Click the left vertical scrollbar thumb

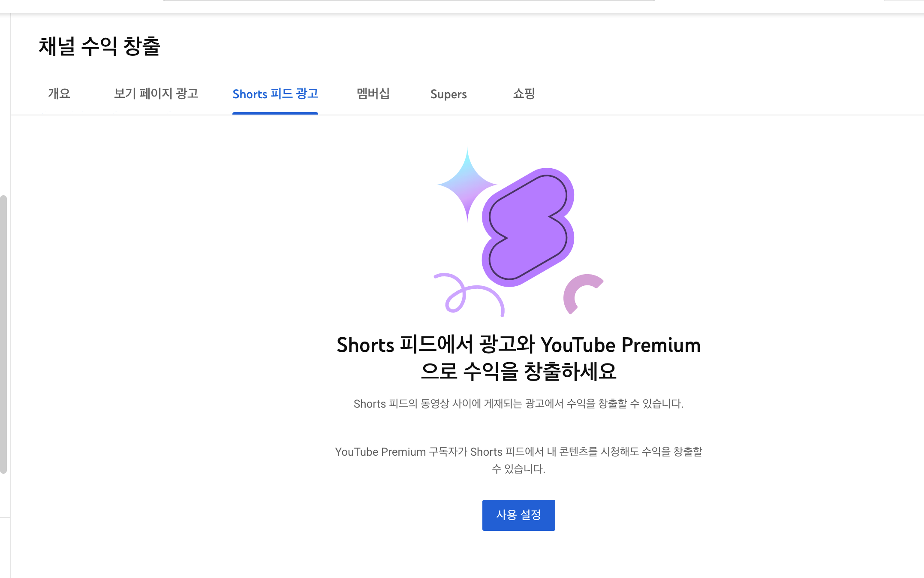(x=3, y=334)
